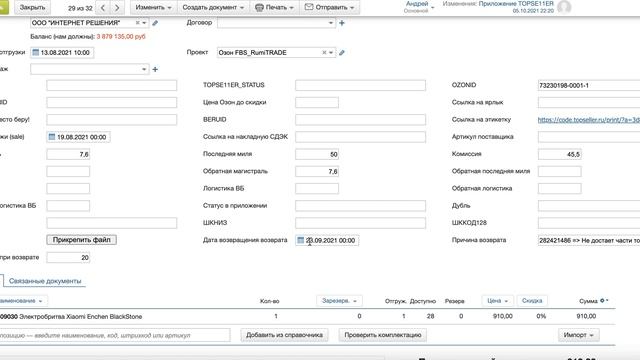This screenshot has width=640, height=360.
Task: Open the Ссылка на этикетку topseller link
Action: 589,120
